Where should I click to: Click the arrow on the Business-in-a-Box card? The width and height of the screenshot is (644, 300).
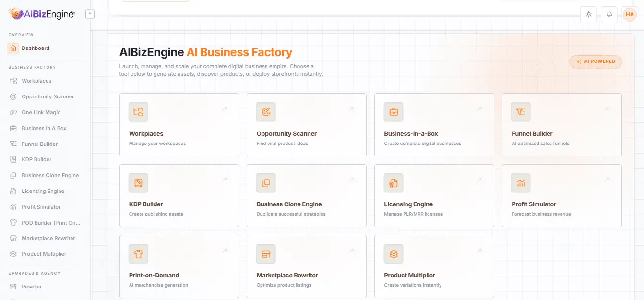479,109
